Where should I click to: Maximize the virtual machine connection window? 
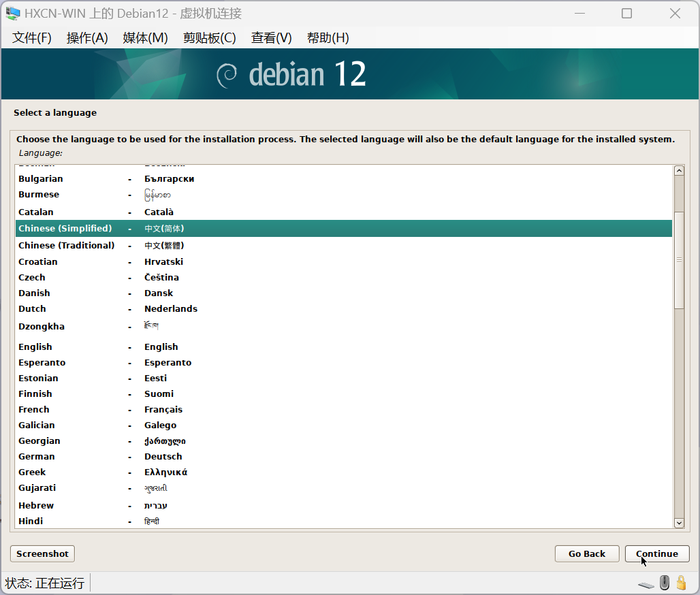[626, 14]
